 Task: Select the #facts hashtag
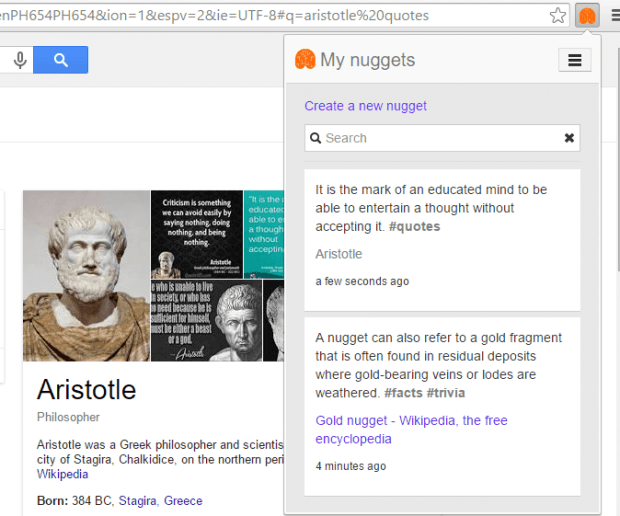click(403, 393)
